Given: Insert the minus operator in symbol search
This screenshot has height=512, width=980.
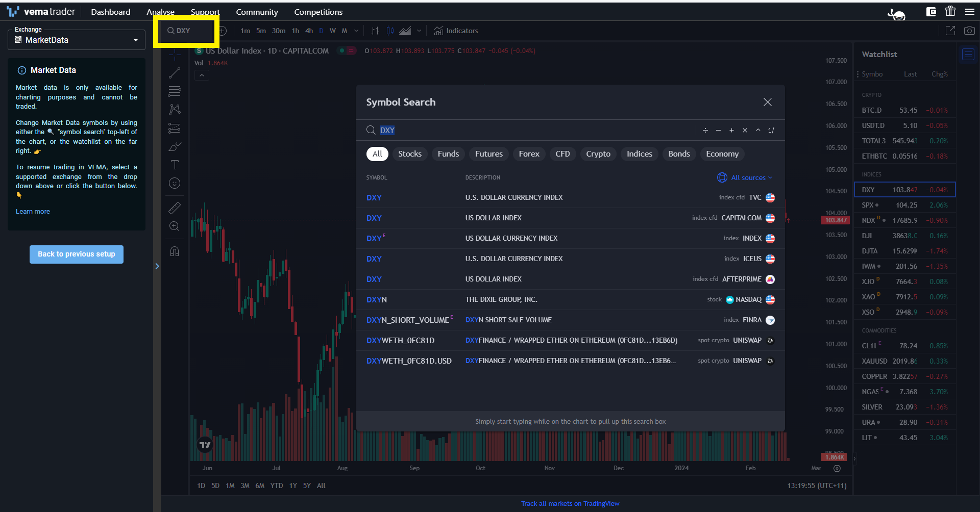Looking at the screenshot, I should click(x=719, y=130).
